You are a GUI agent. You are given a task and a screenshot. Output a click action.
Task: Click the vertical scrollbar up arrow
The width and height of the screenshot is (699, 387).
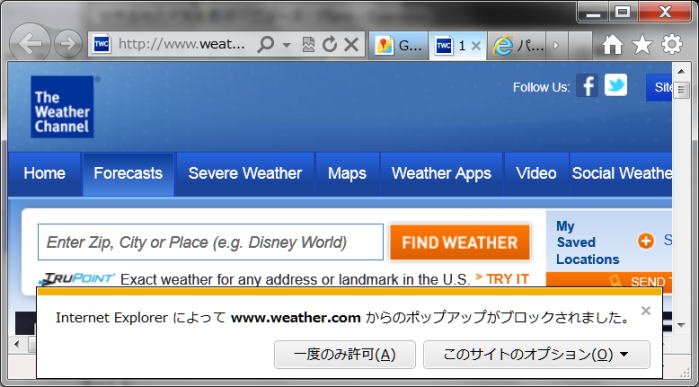[681, 71]
